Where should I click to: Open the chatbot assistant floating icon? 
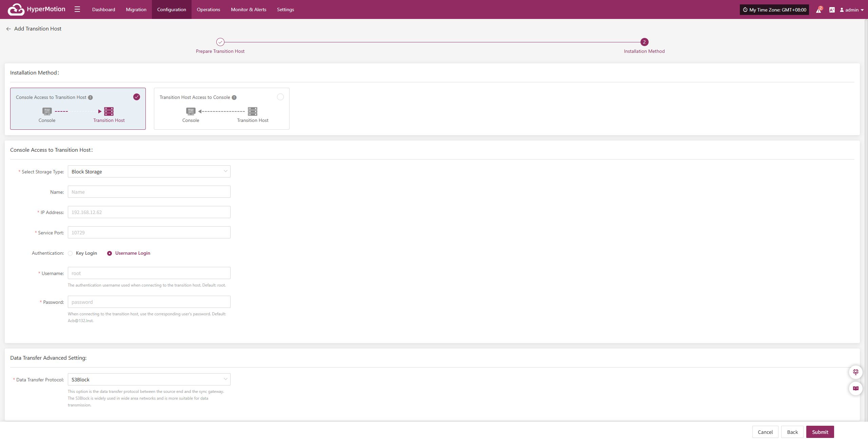tap(855, 372)
